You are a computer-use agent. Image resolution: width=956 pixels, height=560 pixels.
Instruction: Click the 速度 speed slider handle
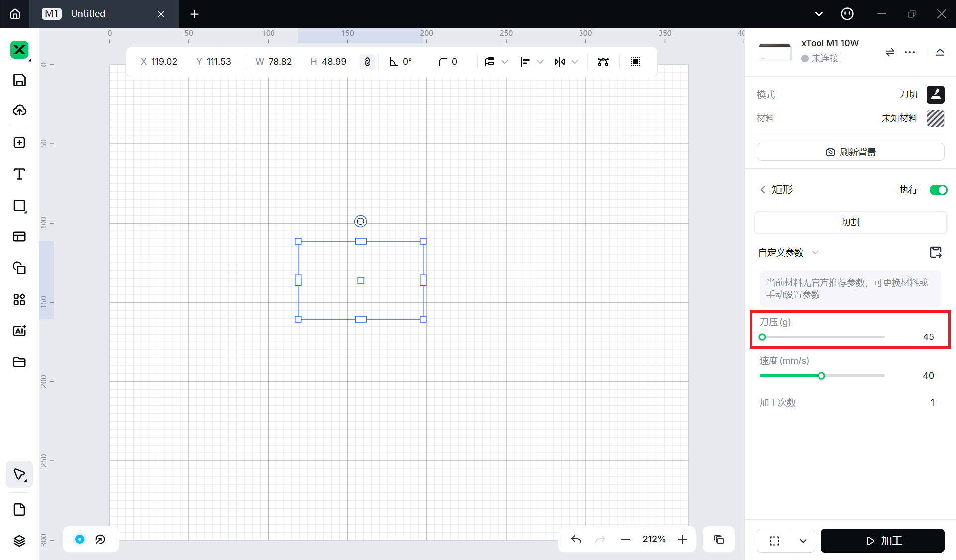(x=821, y=376)
